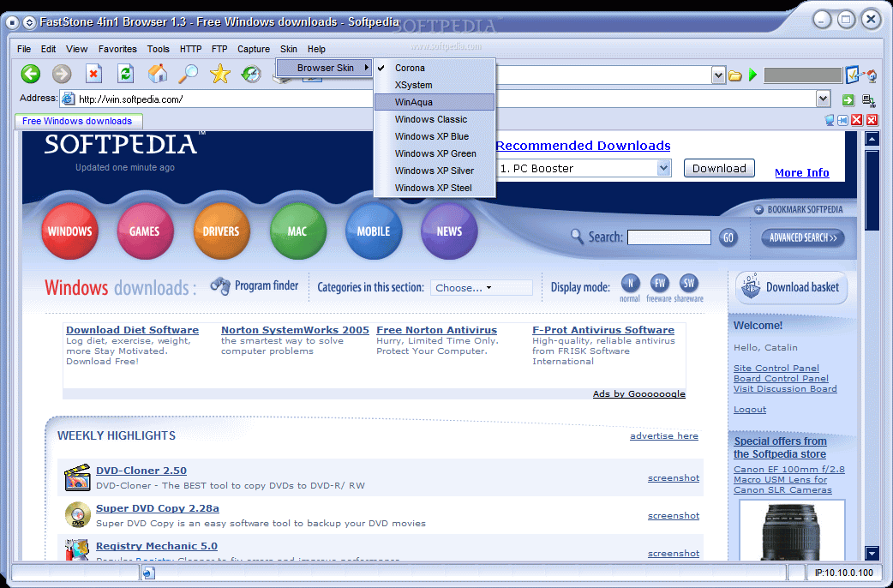The image size is (893, 588).
Task: Click the network computers icon
Action: click(868, 101)
